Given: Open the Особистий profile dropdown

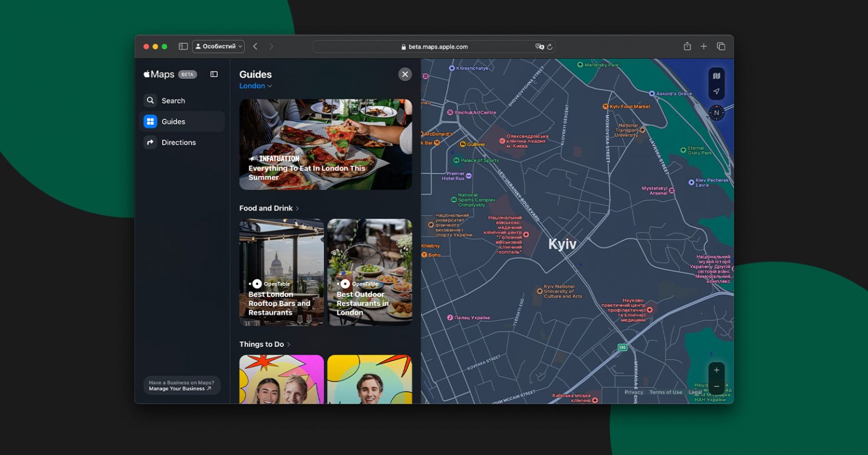Looking at the screenshot, I should click(218, 46).
